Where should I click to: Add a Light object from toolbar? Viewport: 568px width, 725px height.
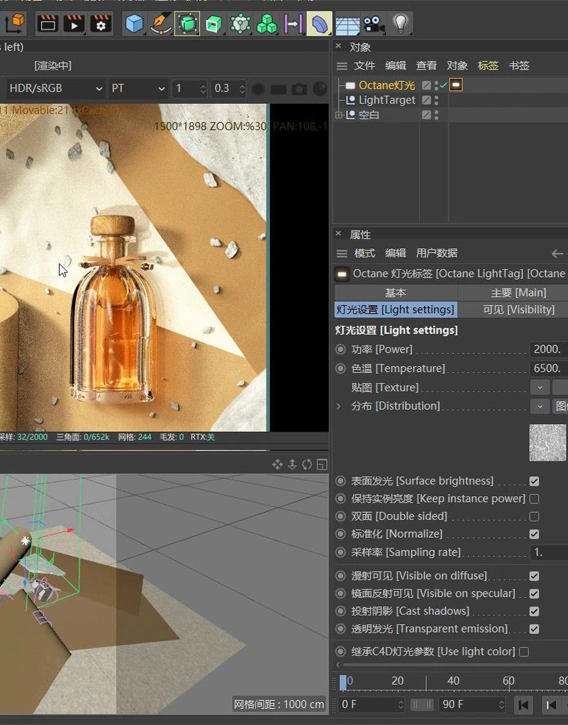pyautogui.click(x=401, y=23)
